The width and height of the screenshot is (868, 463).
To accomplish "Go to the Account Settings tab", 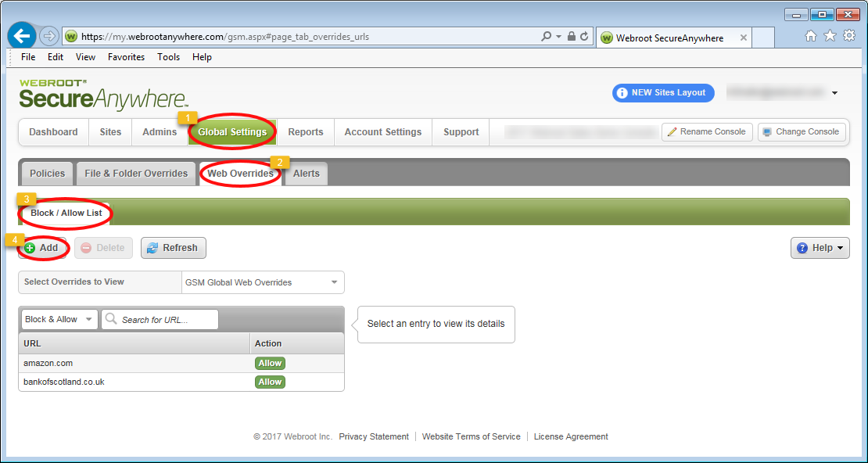I will click(383, 132).
